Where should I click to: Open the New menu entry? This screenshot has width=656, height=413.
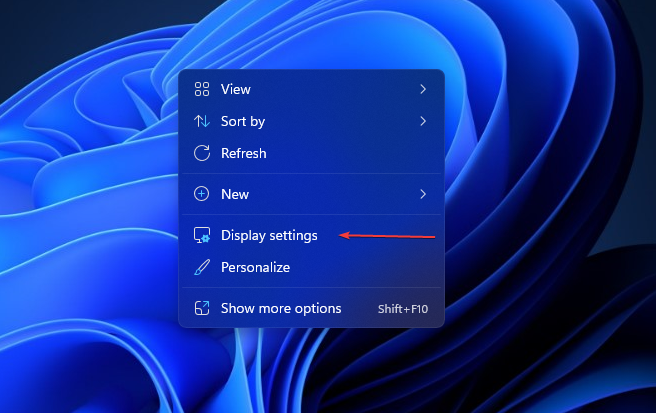pyautogui.click(x=311, y=194)
